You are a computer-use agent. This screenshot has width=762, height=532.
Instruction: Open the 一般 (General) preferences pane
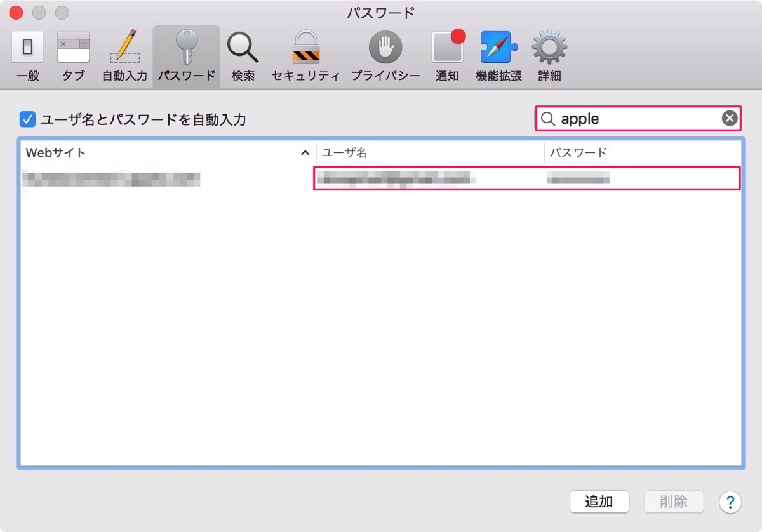click(27, 55)
